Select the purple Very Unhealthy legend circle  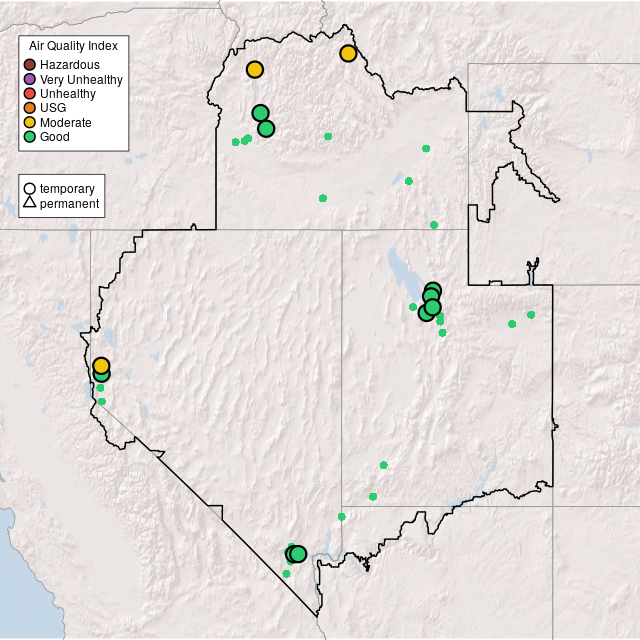coord(30,79)
